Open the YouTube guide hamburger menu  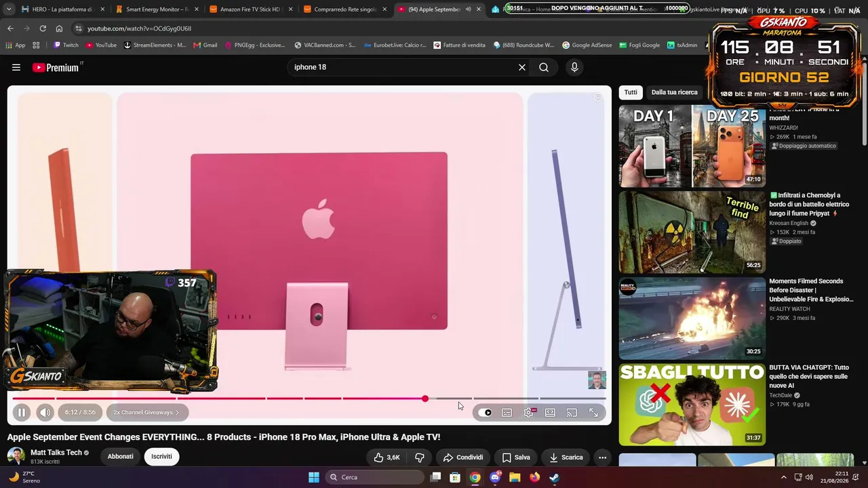pyautogui.click(x=16, y=67)
